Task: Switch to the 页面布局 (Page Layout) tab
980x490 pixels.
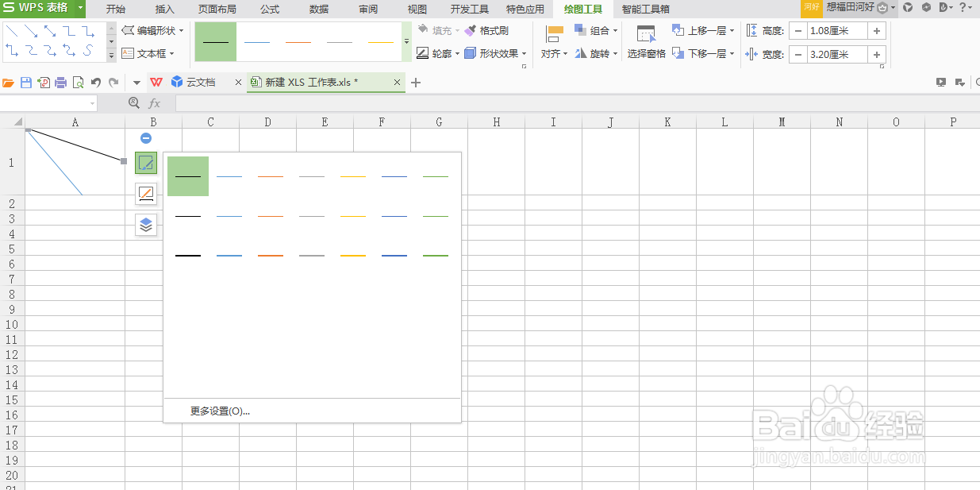Action: 217,10
